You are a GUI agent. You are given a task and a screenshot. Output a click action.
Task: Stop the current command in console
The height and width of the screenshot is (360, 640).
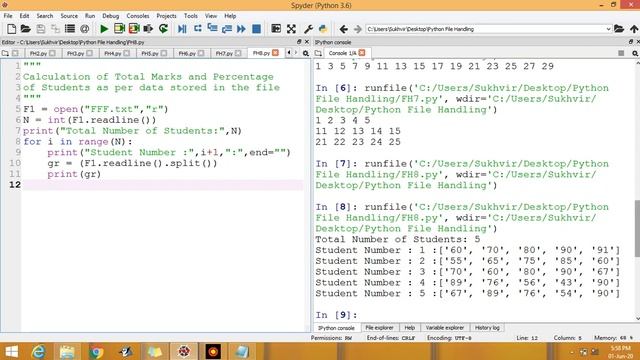point(621,53)
